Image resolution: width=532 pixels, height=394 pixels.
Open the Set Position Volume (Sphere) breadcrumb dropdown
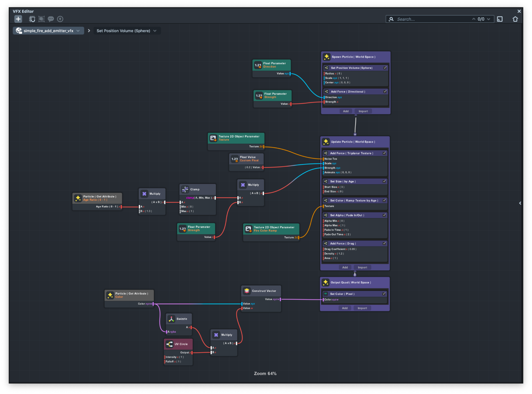click(x=155, y=31)
